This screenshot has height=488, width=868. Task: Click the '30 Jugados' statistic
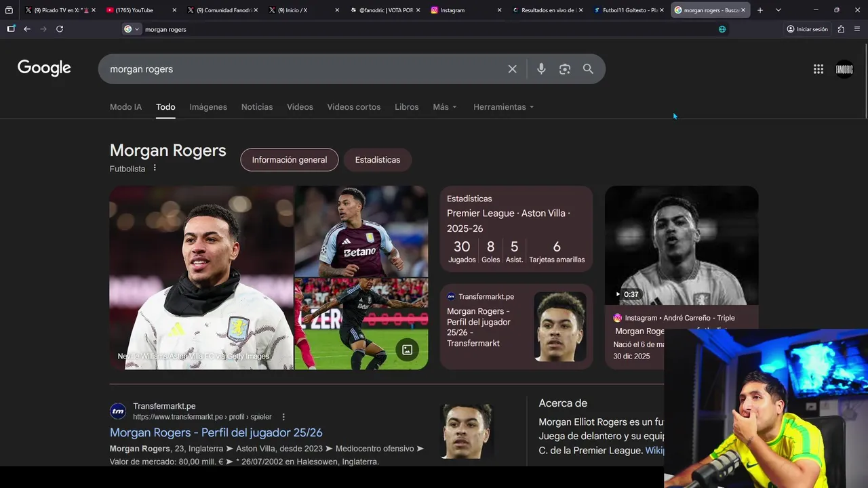click(x=462, y=251)
